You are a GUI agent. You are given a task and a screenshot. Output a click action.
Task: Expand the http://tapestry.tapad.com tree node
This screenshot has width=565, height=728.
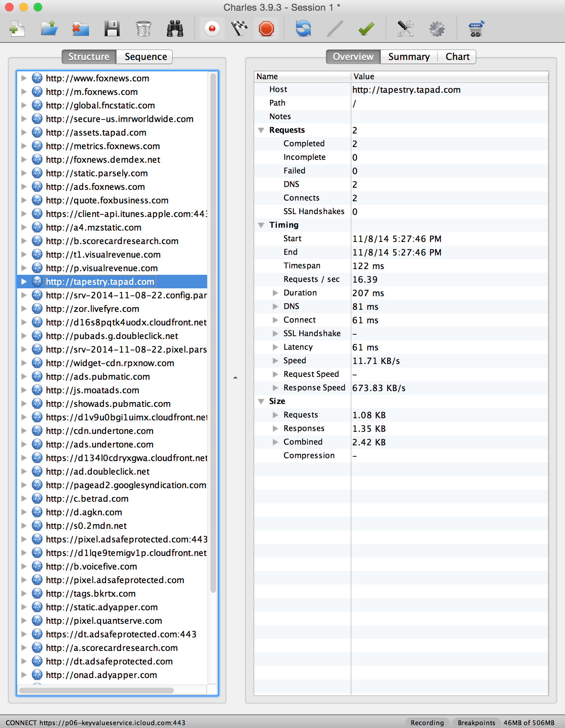point(24,282)
